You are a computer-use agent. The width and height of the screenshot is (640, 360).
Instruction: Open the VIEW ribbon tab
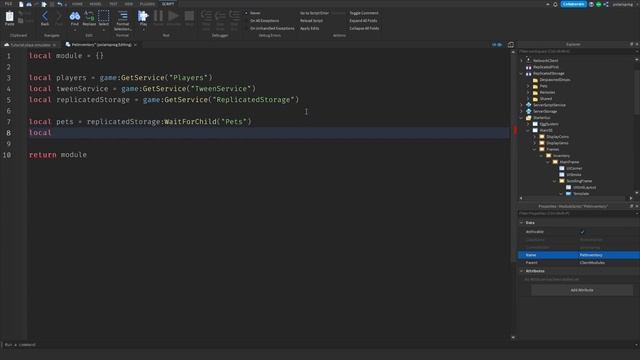point(129,4)
